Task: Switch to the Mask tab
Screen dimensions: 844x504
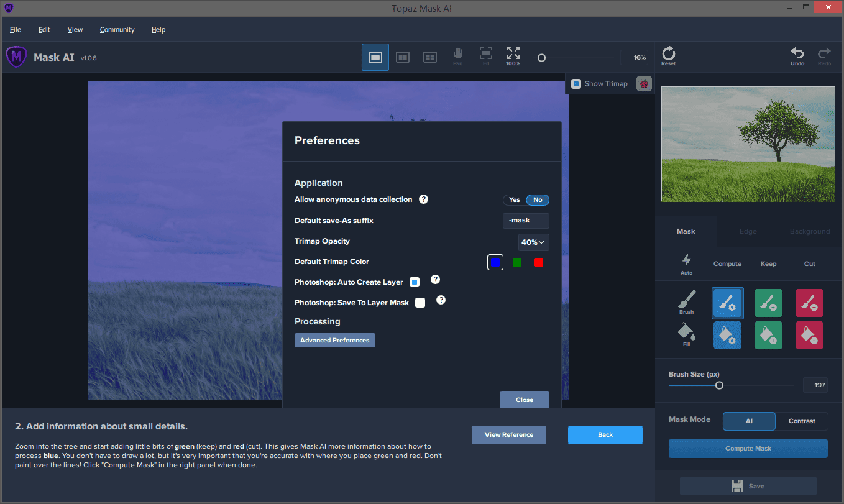Action: 686,231
